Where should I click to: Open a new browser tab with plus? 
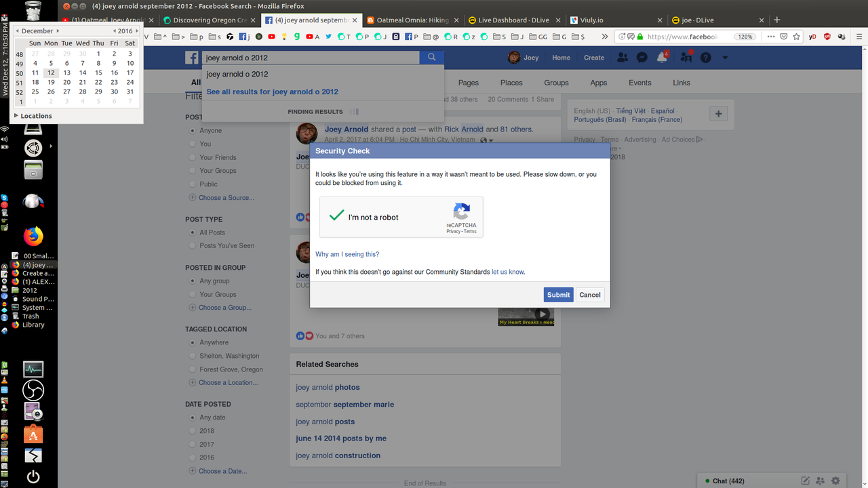pos(777,20)
